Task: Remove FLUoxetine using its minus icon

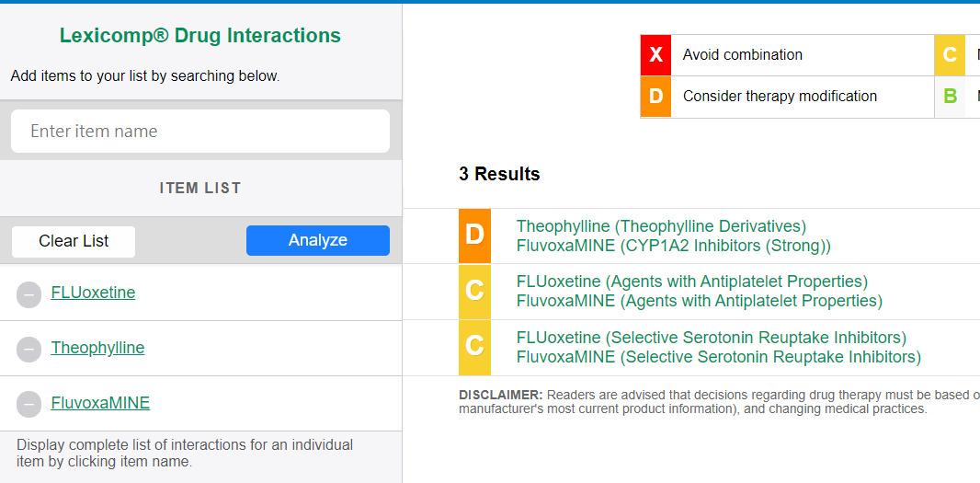Action: pos(28,293)
